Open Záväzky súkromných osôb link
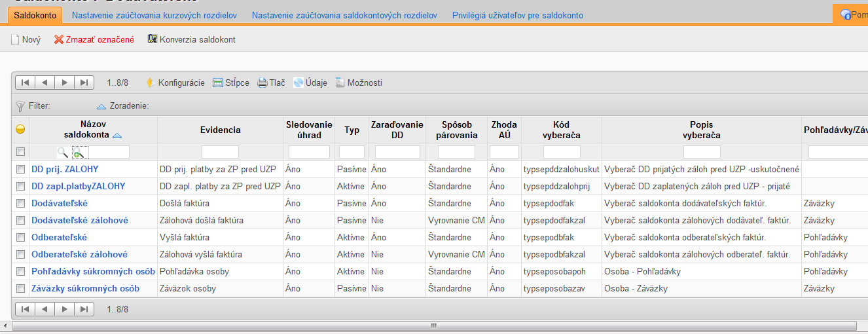Image resolution: width=868 pixels, height=334 pixels. 85,288
